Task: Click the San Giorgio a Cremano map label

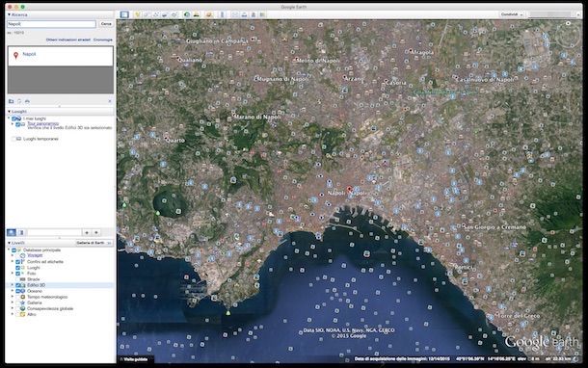Action: (x=494, y=227)
